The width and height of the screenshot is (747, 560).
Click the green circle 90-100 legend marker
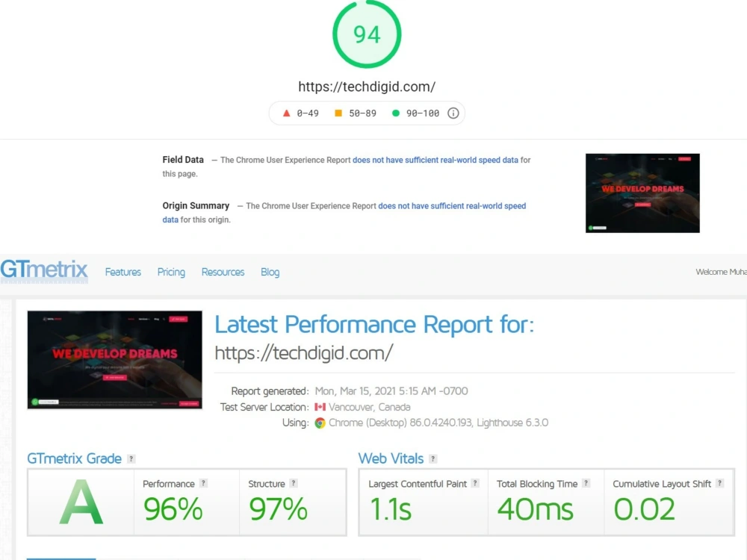pos(395,113)
